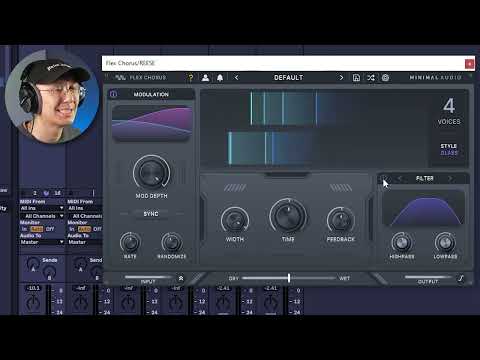
Task: Open first track's Audio To Master dropdown
Action: coord(42,242)
